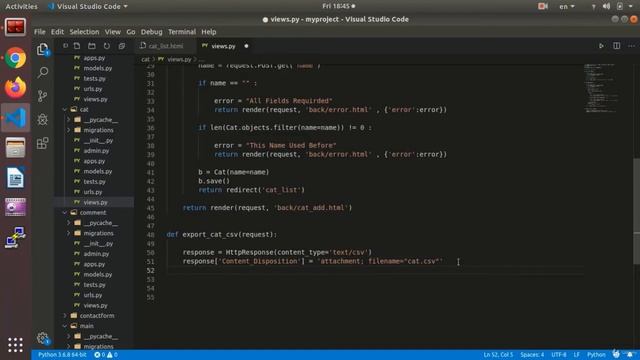Viewport: 640px width, 360px height.
Task: Open the clock Fri 18:45 calendar
Action: (338, 6)
